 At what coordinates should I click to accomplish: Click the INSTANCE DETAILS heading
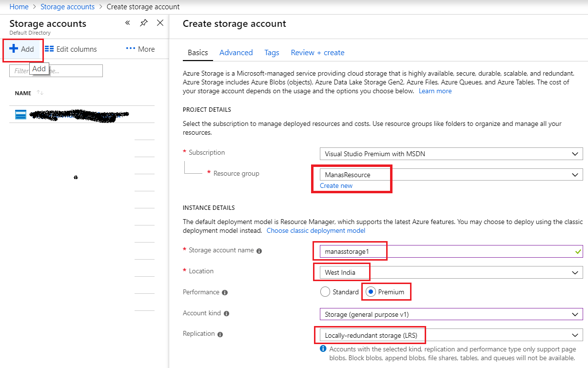click(x=209, y=208)
